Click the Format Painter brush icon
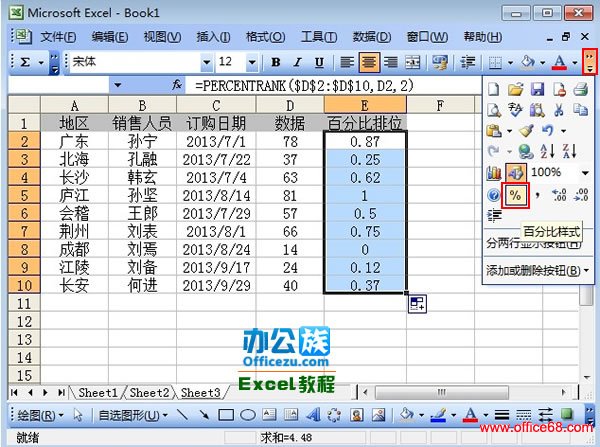The width and height of the screenshot is (600, 447). (527, 131)
